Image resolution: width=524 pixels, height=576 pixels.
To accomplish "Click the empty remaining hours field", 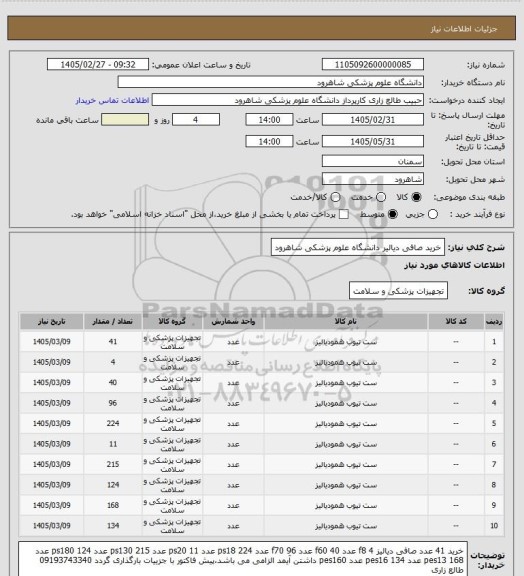I will (125, 120).
